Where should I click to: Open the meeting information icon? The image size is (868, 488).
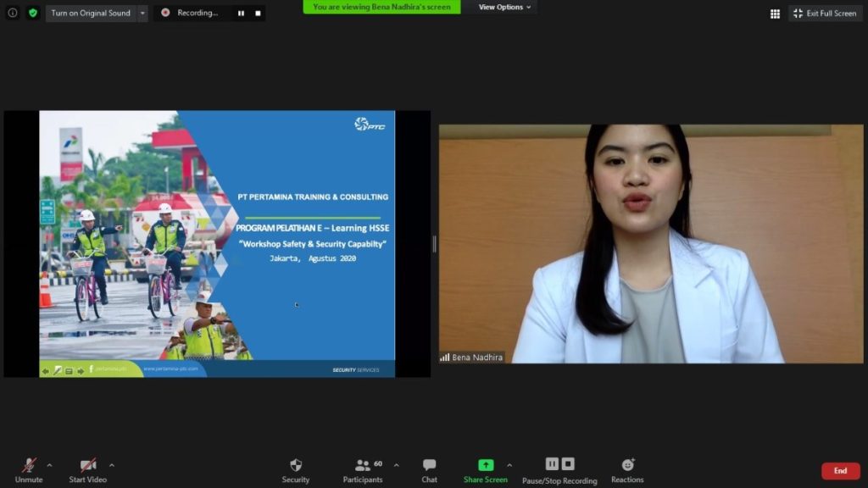[x=12, y=13]
